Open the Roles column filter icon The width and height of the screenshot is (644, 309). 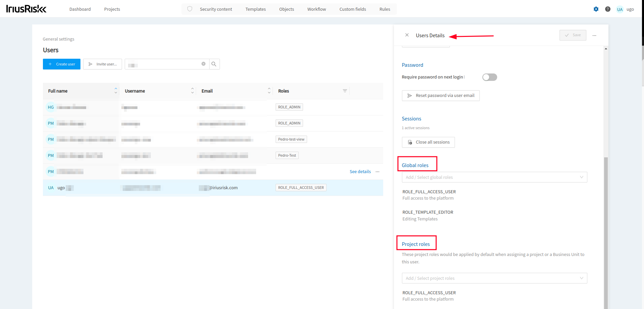[x=345, y=91]
